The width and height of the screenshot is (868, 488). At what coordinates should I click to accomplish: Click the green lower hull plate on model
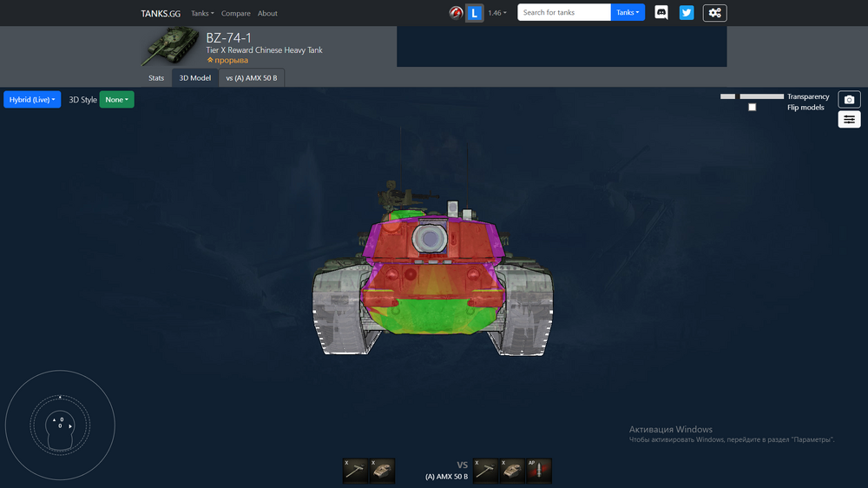433,317
